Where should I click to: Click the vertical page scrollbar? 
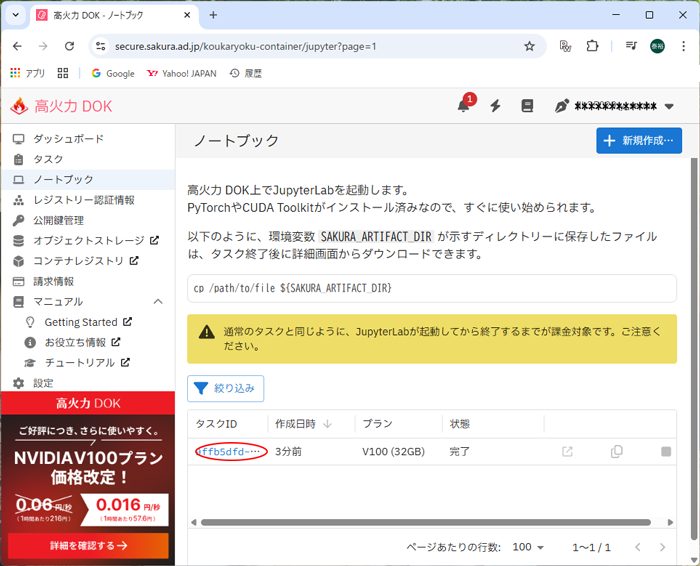(694, 348)
